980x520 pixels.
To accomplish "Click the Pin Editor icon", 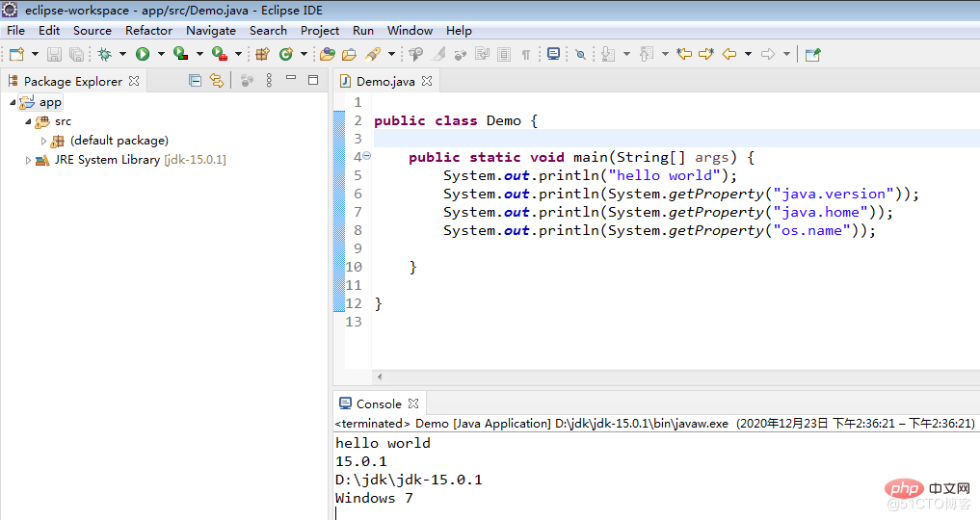I will (812, 54).
